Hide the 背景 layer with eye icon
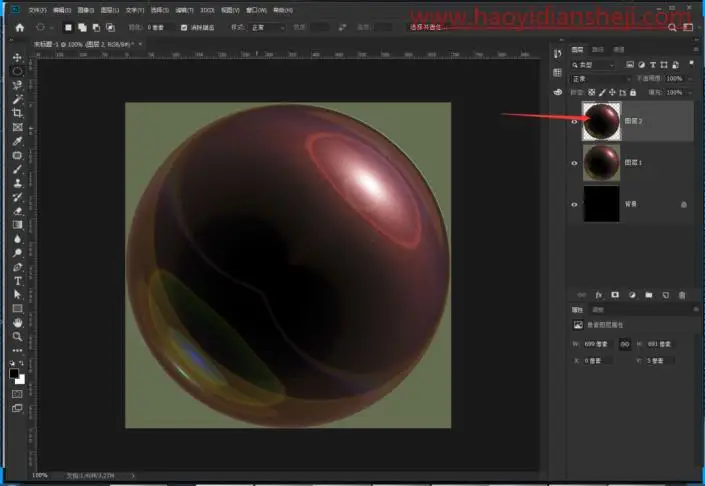This screenshot has width=705, height=486. coord(574,204)
